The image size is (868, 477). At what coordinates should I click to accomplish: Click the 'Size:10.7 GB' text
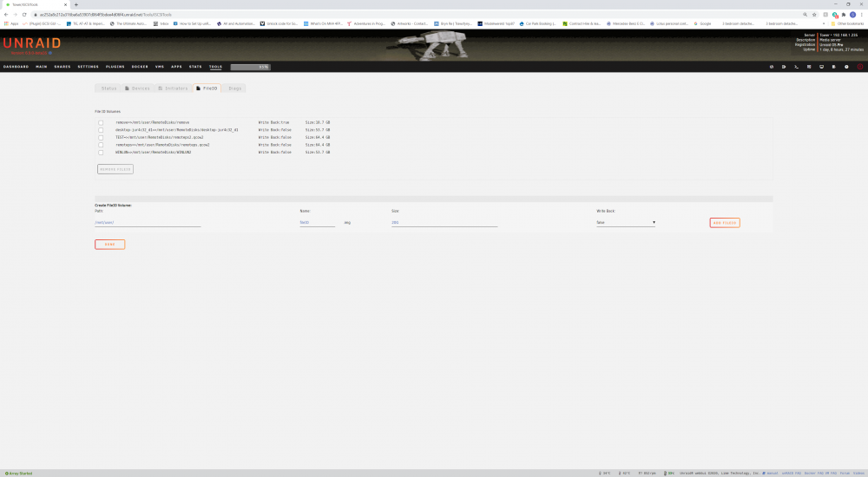coord(317,122)
